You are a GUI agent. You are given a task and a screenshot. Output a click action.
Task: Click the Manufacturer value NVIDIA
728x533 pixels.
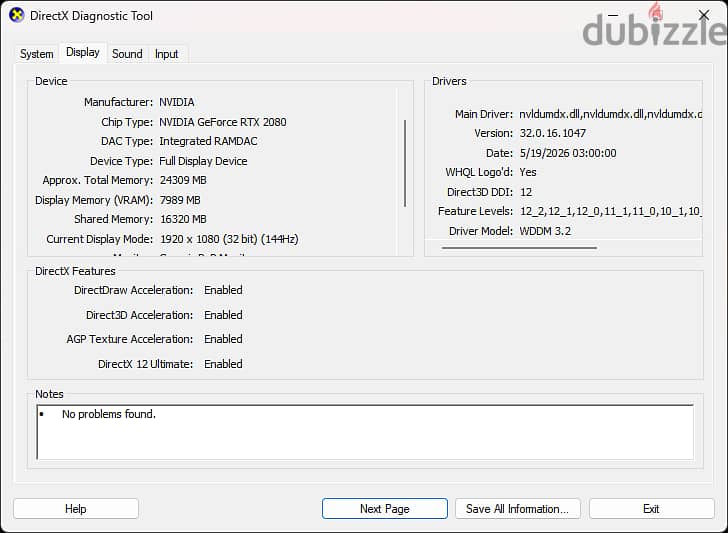[x=176, y=102]
